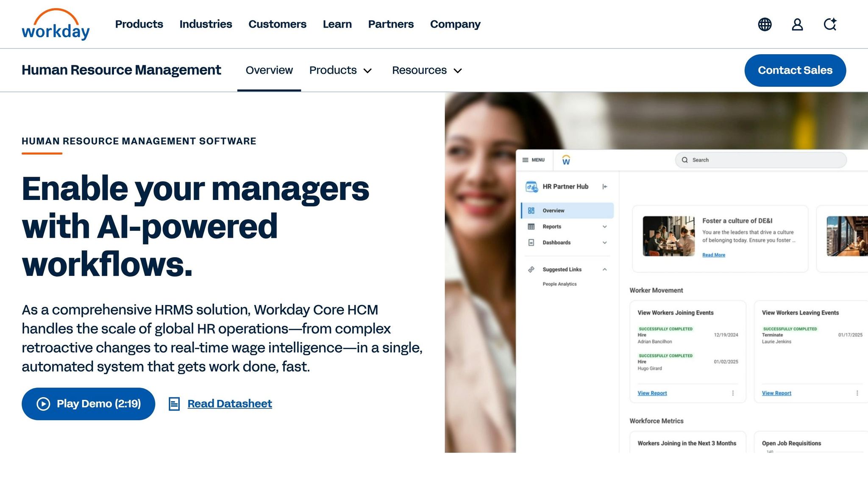Click the People Analytics link
The image size is (868, 488).
click(x=559, y=284)
